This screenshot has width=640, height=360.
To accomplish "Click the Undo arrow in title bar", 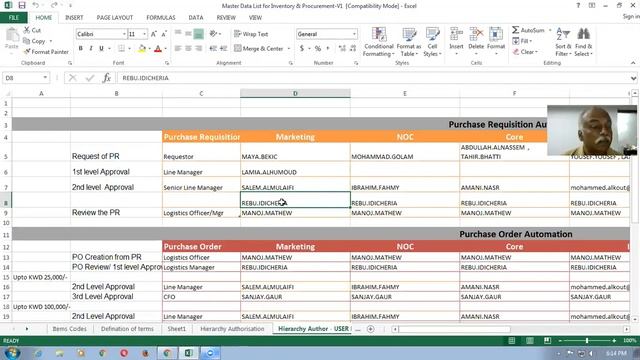I will (x=36, y=6).
